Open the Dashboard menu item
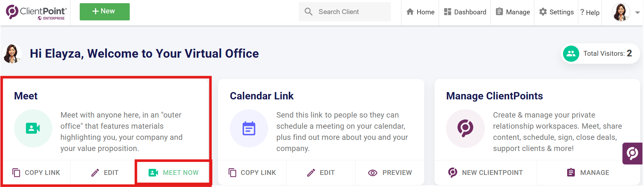 coord(465,12)
